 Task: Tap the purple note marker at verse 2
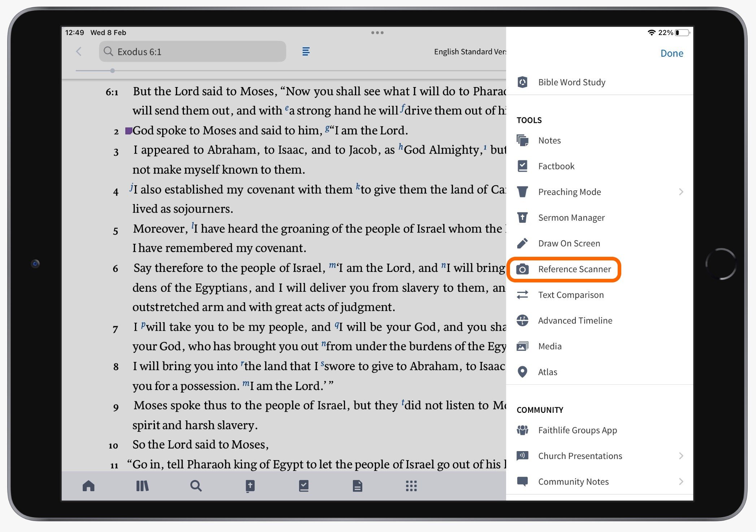point(129,130)
